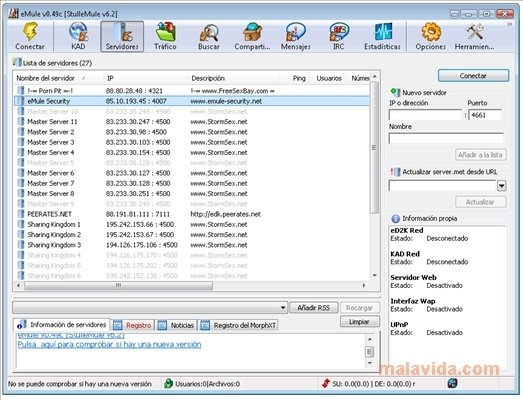Click the Sharing Kingdom 1 row icon
Viewport: 523px width, 400px height.
[x=21, y=224]
